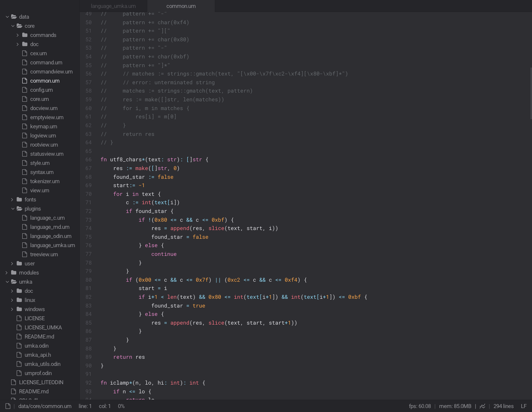Click the fonts folder icon

pyautogui.click(x=19, y=199)
